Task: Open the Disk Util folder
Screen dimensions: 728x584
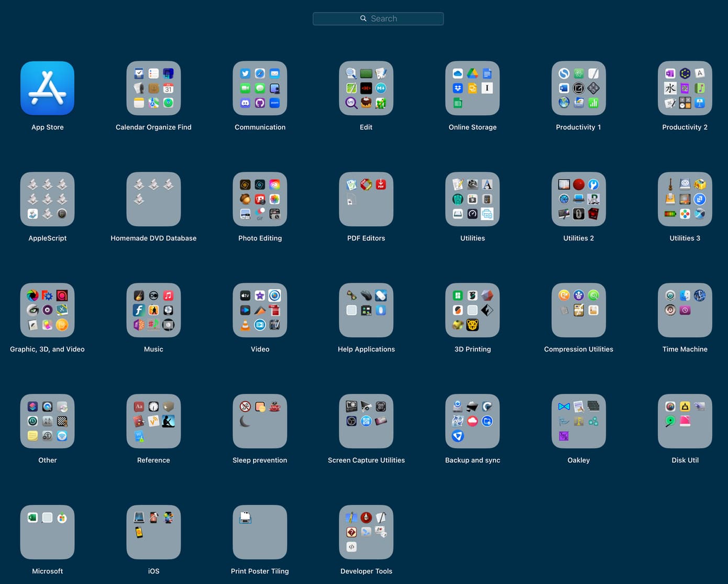Action: coord(685,421)
